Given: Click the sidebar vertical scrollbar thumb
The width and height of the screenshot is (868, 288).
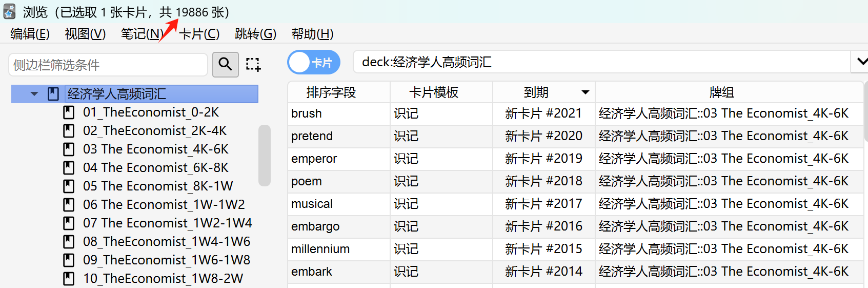Looking at the screenshot, I should (265, 155).
